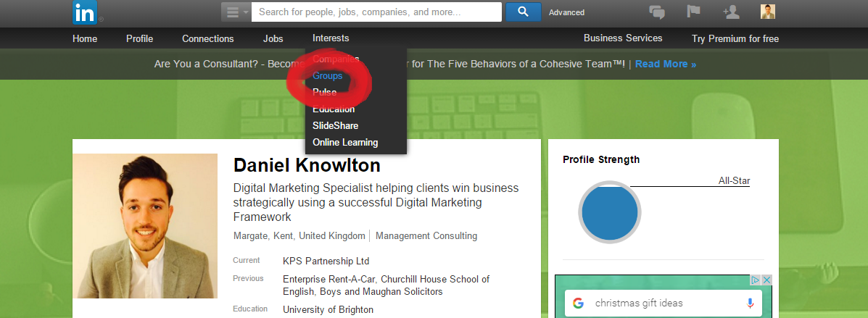Click the add connections person icon
The height and width of the screenshot is (318, 868).
(x=731, y=12)
